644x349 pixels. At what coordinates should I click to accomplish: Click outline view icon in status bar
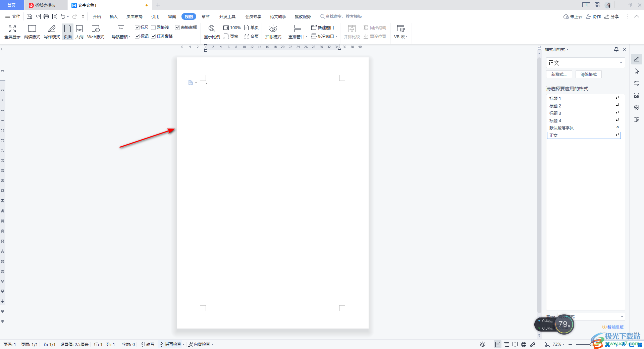click(506, 344)
